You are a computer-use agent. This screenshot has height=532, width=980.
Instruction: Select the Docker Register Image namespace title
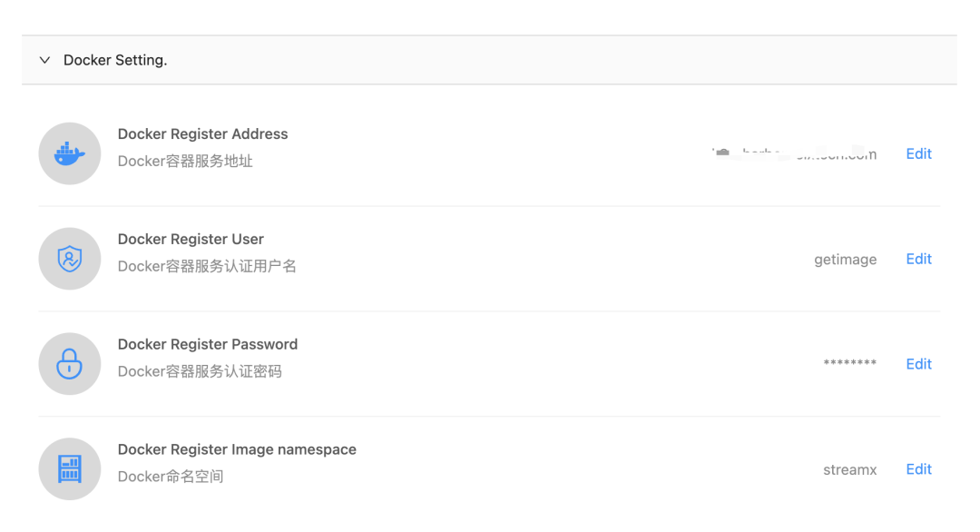click(x=237, y=449)
